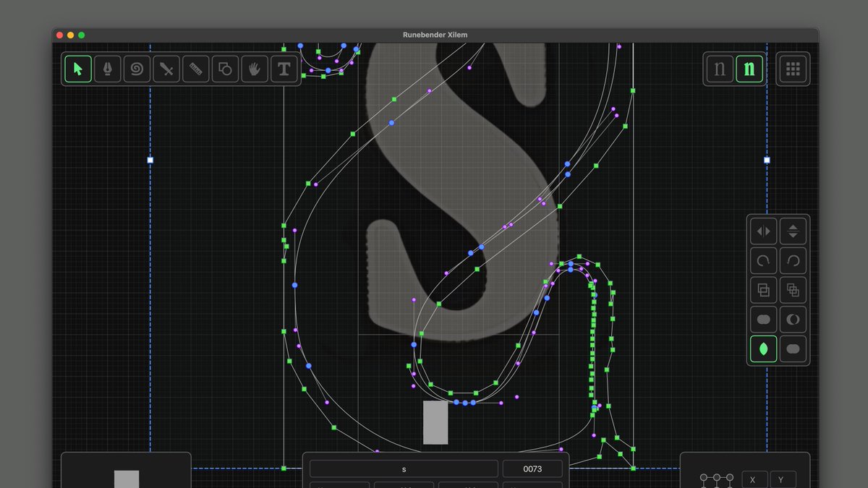Select the spiral hyperbezier tool
Screen dimensions: 868x488
coord(137,69)
